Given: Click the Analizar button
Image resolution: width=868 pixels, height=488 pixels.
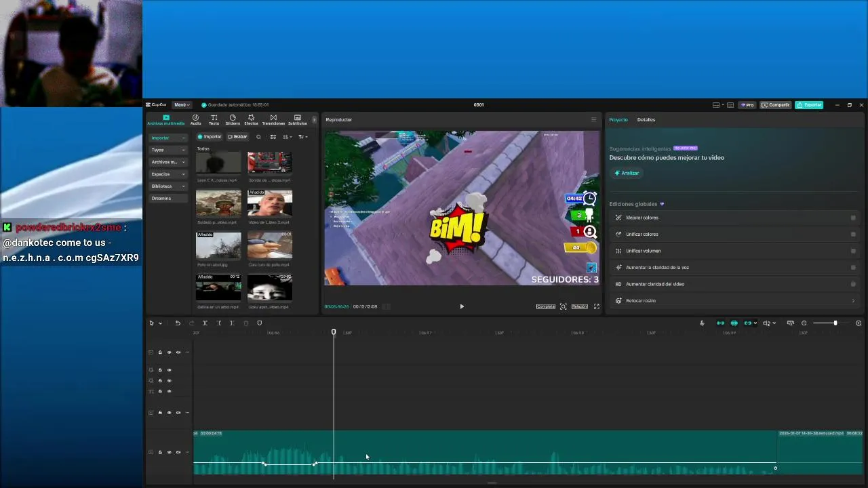Looking at the screenshot, I should pyautogui.click(x=627, y=173).
